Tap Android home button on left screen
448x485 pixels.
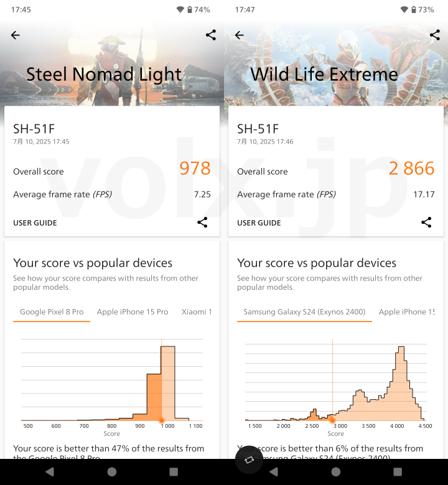(112, 472)
